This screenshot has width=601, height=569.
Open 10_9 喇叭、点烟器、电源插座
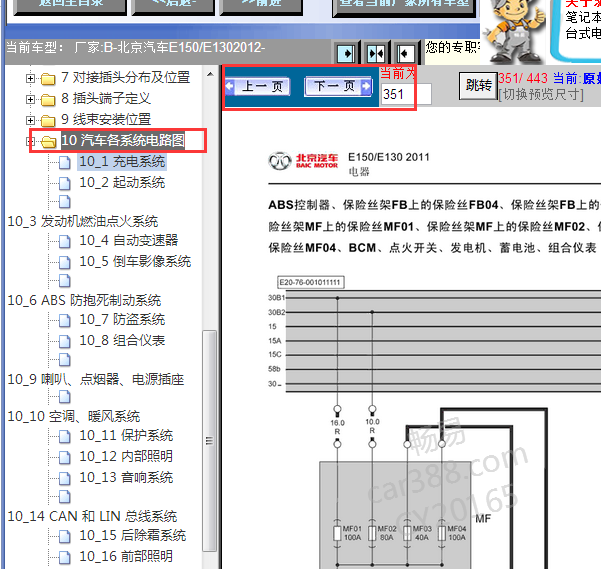click(x=96, y=379)
